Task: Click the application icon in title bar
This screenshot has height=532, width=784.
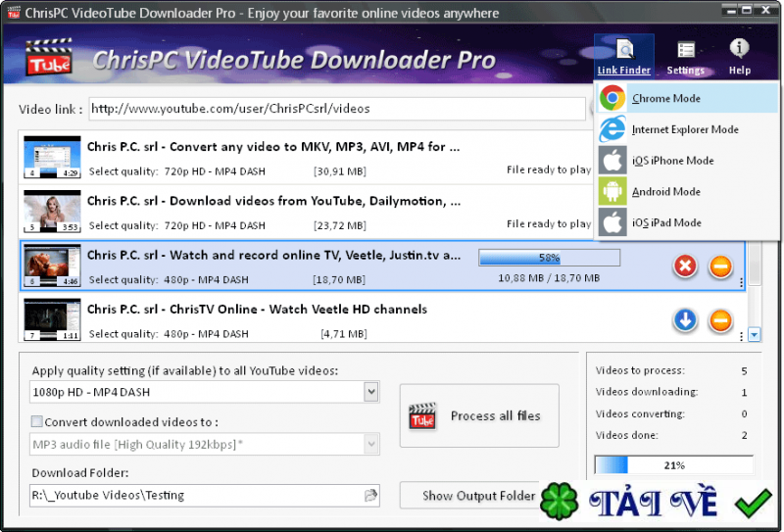Action: (14, 13)
